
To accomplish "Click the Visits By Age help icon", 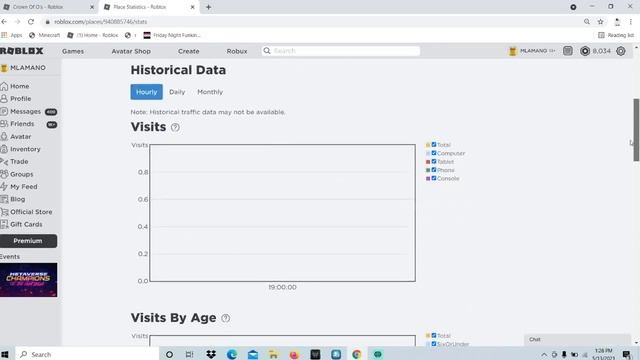I will point(225,318).
